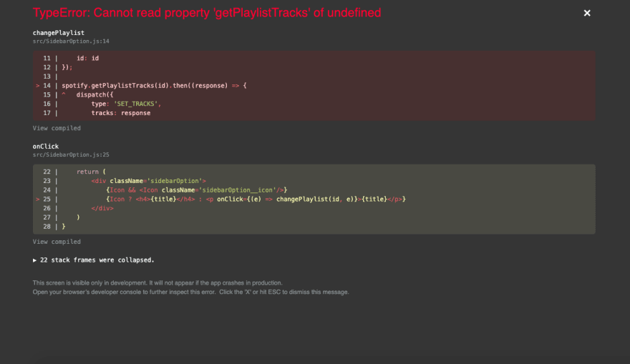The image size is (630, 364).
Task: Dismiss the error overlay with the X
Action: point(587,14)
